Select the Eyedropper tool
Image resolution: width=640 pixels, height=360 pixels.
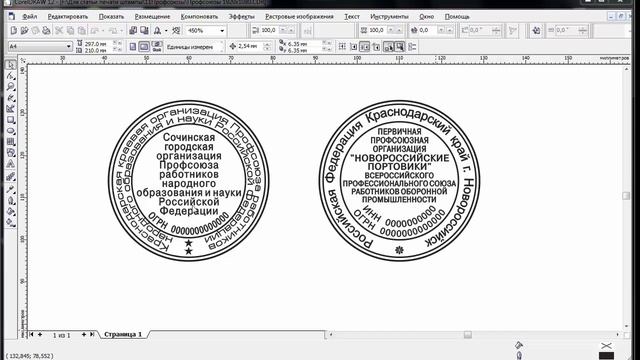[11, 189]
